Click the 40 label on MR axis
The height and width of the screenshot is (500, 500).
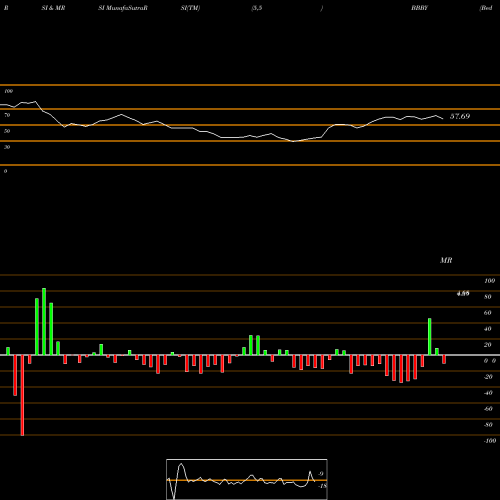(488, 329)
